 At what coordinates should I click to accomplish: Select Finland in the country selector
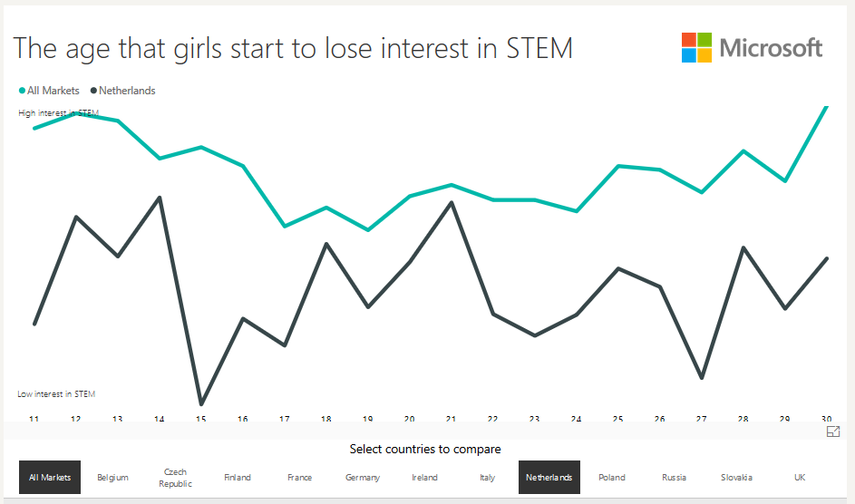[238, 477]
